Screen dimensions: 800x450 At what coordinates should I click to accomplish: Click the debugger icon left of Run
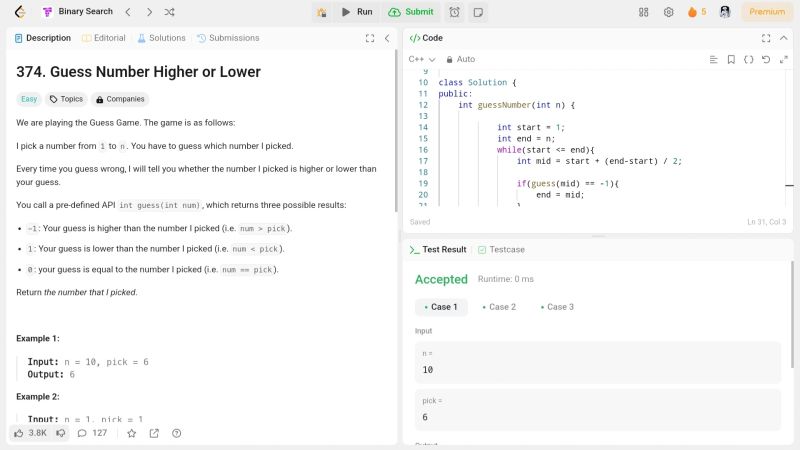coord(321,12)
